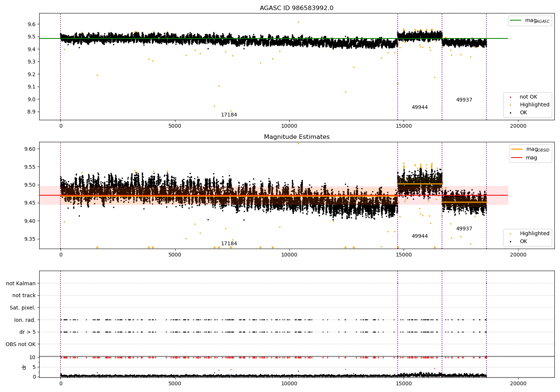Click the 10000 x-tick under the dr plot
Viewport: 560px width, 392px height.
(x=289, y=384)
